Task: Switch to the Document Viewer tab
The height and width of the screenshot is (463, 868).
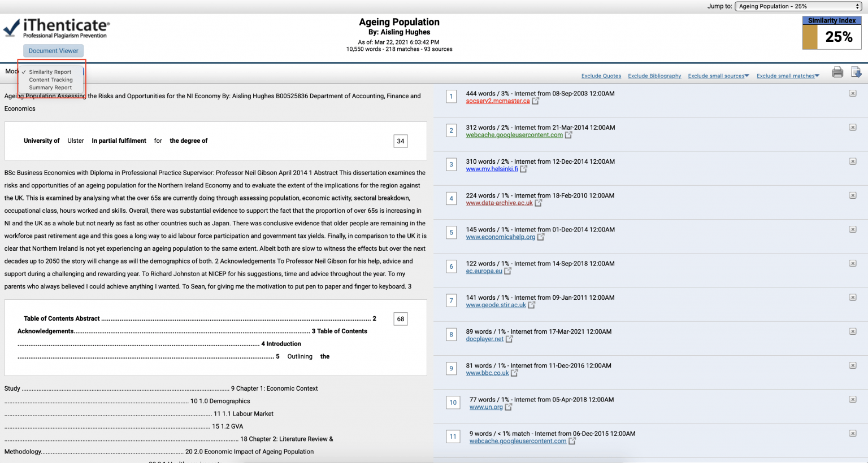Action: pos(53,50)
